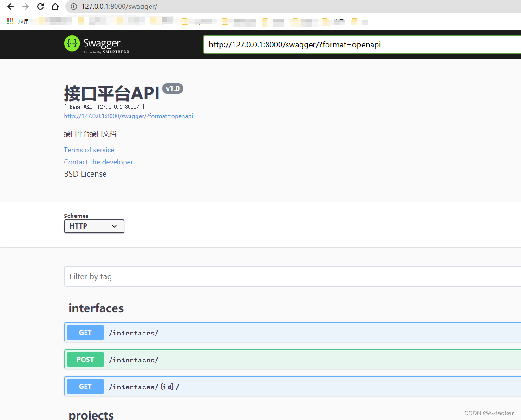The width and height of the screenshot is (521, 420).
Task: Click the Swagger logo icon
Action: point(72,44)
